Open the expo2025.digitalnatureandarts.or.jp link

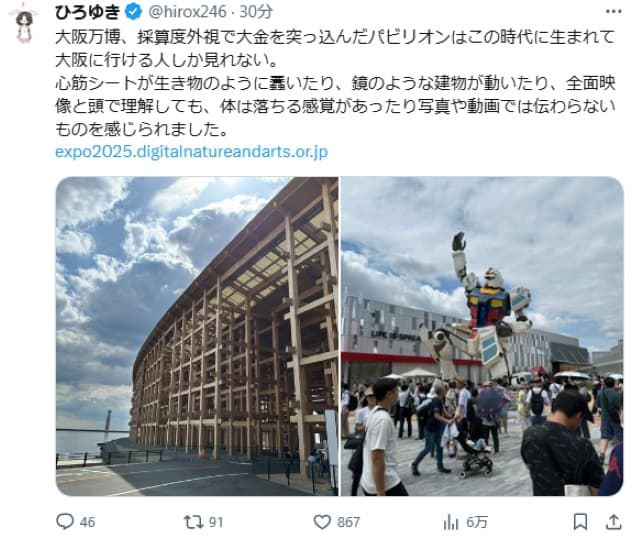[x=191, y=152]
